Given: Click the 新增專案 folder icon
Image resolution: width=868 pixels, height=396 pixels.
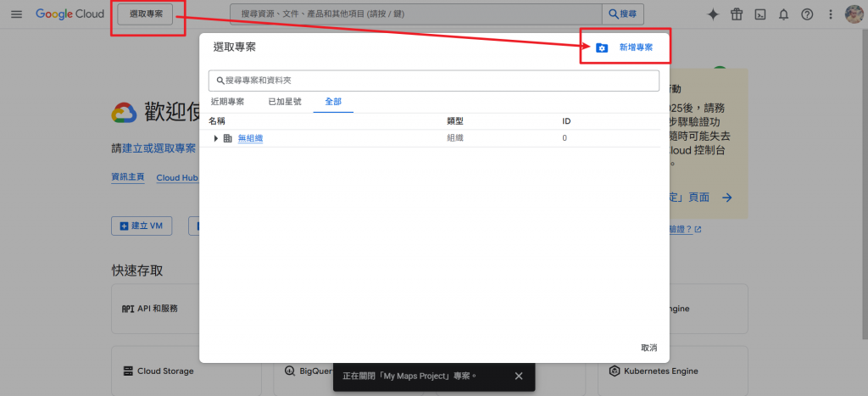Looking at the screenshot, I should click(x=602, y=48).
